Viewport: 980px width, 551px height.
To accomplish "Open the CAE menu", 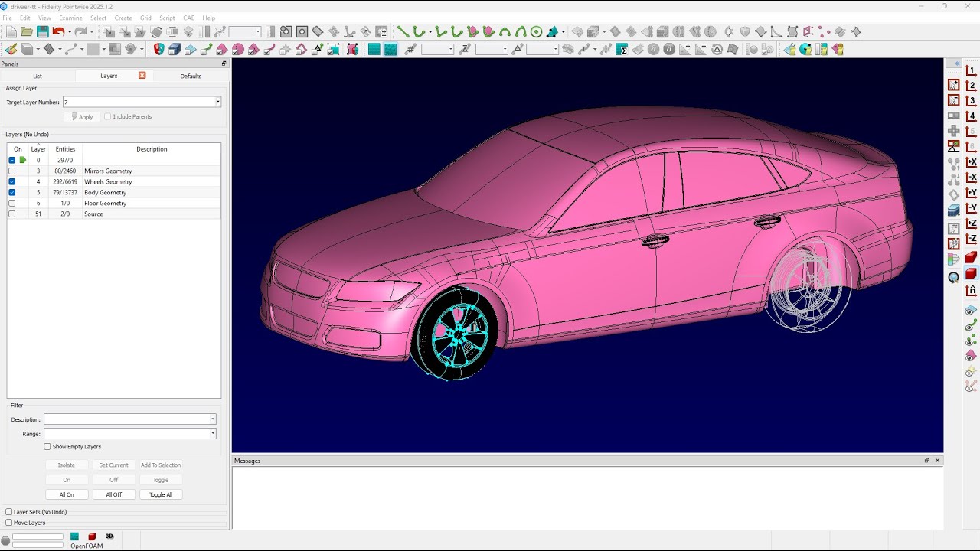I will (188, 18).
